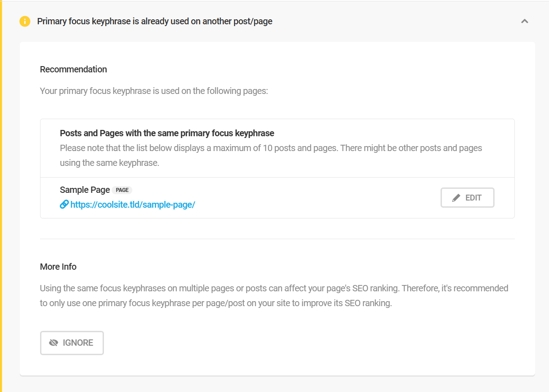Click the SEO ranking explanation paragraph
The image size is (549, 392).
click(x=274, y=295)
